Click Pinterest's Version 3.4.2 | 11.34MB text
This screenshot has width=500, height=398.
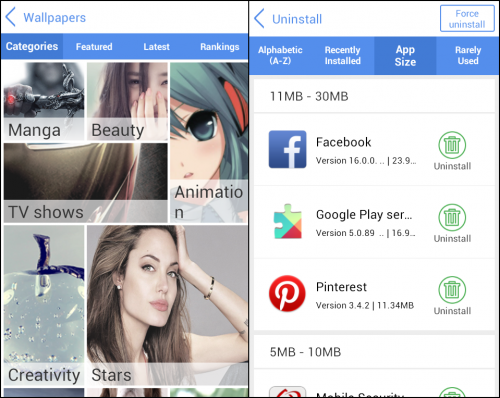point(365,305)
